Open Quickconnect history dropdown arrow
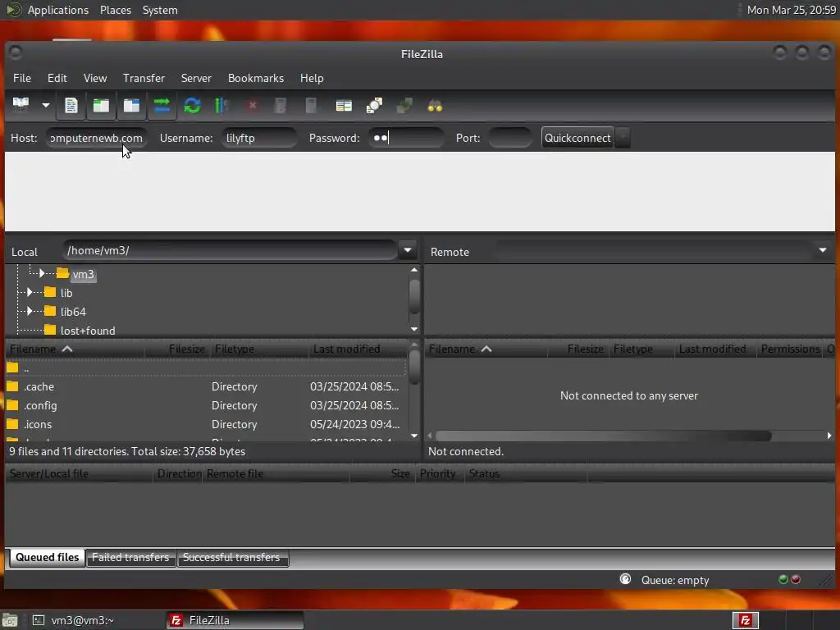The width and height of the screenshot is (840, 630). [x=623, y=138]
